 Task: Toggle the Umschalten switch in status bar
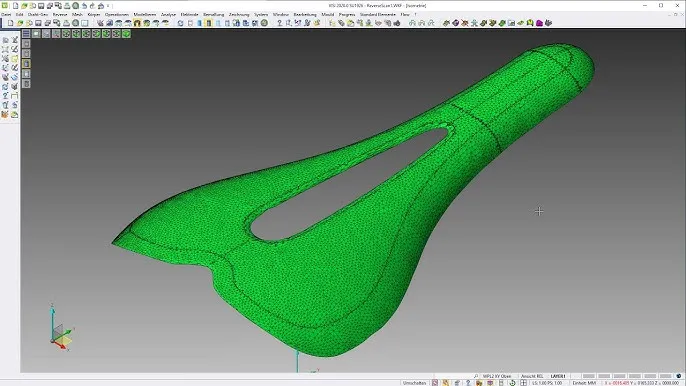click(414, 383)
